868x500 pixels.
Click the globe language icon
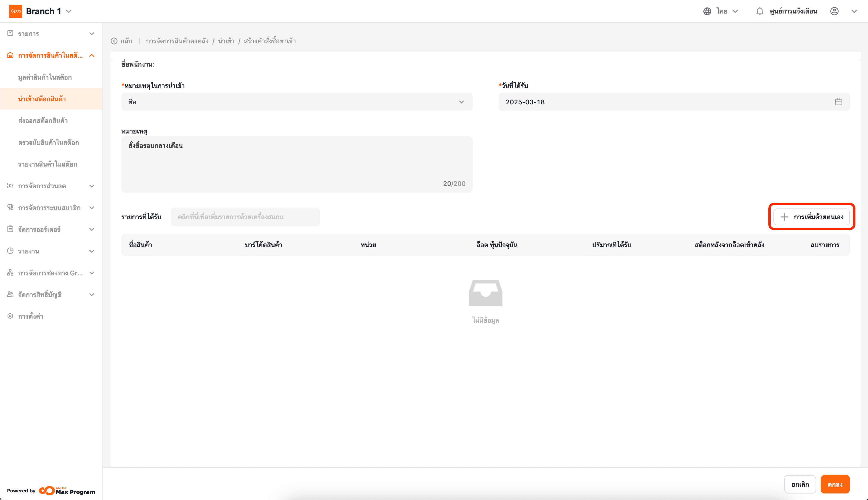point(707,11)
